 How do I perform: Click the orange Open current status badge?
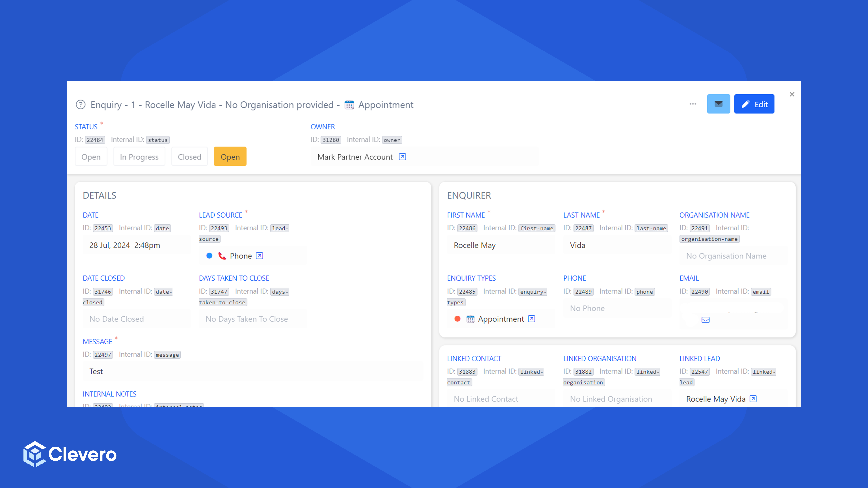230,157
